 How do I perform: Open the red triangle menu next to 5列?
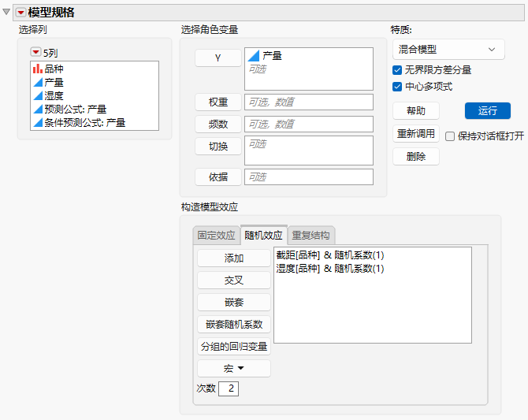point(35,52)
